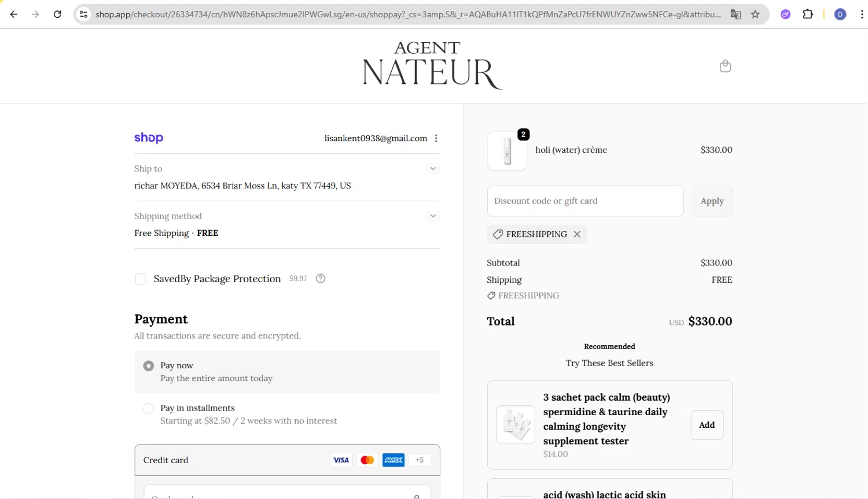The width and height of the screenshot is (868, 499).
Task: Click the holi (water) crème item name
Action: coord(571,150)
